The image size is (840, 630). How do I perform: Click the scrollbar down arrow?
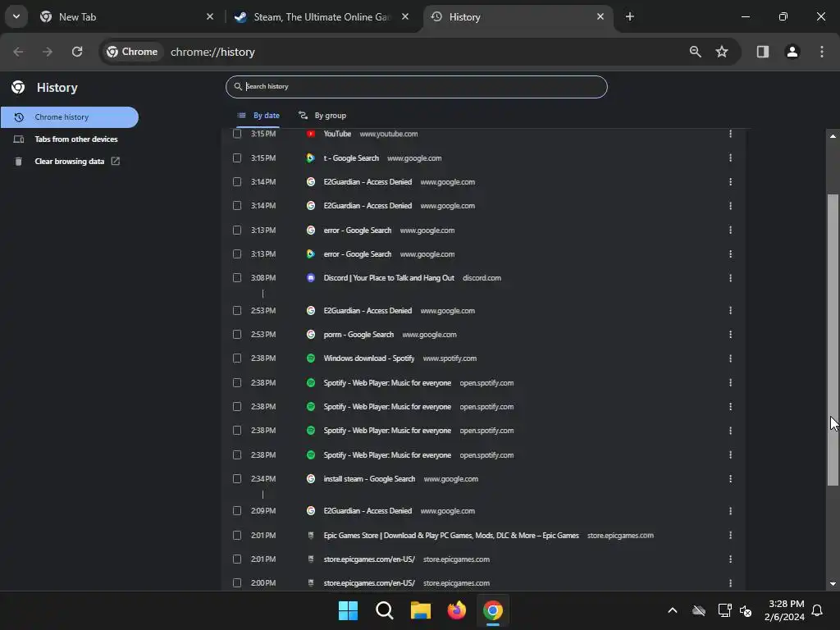(833, 584)
